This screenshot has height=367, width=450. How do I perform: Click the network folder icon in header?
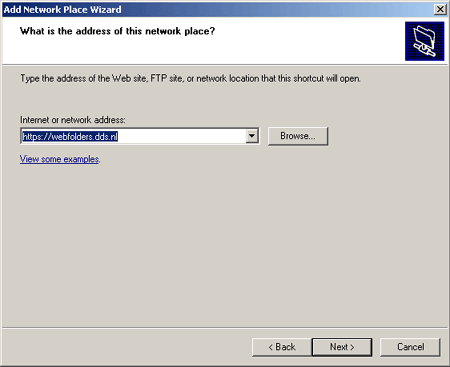pyautogui.click(x=424, y=41)
